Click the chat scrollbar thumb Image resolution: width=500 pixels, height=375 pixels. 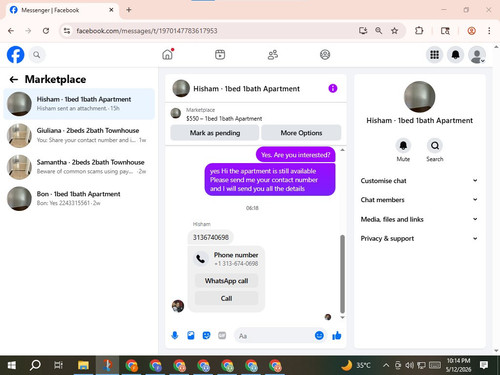(x=342, y=274)
